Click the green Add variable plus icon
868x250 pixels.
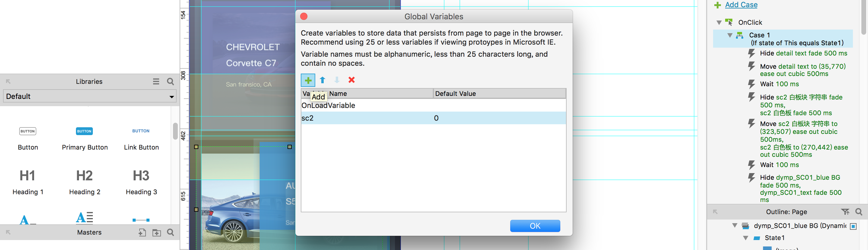(308, 80)
